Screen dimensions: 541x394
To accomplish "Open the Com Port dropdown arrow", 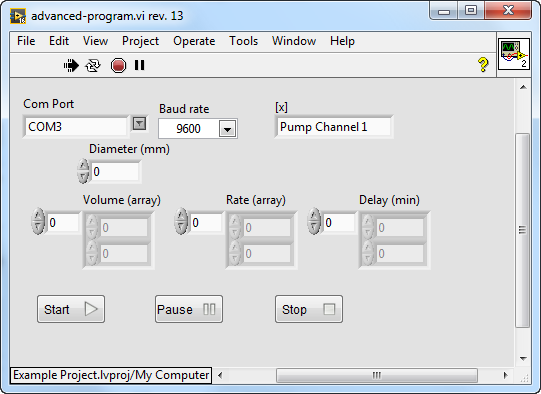I will coord(139,124).
